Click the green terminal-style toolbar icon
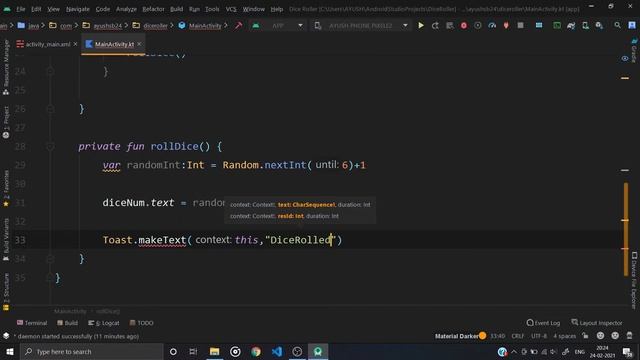Viewport: 640px width, 360px height. (x=557, y=25)
